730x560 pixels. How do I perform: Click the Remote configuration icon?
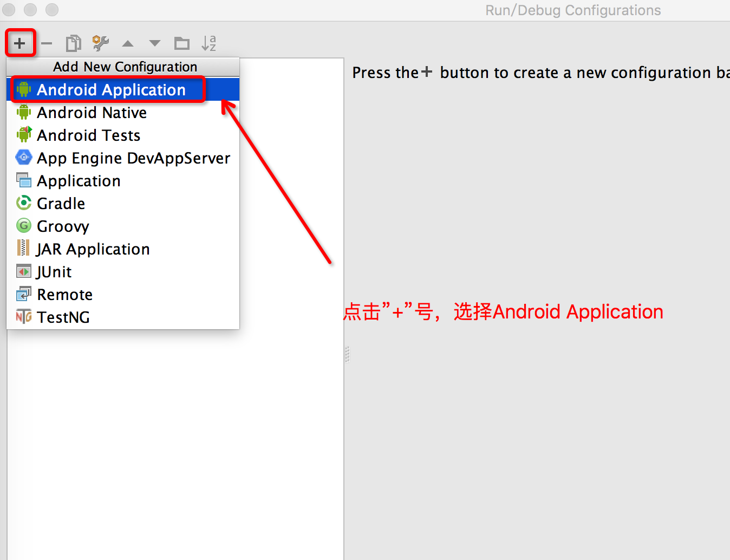click(24, 294)
